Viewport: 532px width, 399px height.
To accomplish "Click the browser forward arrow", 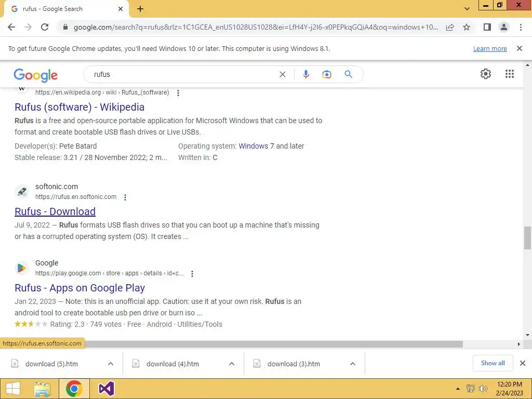I will pyautogui.click(x=28, y=27).
